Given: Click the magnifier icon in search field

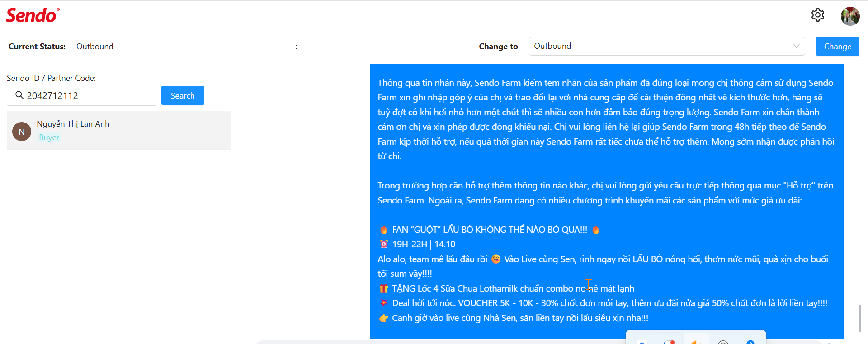Looking at the screenshot, I should tap(19, 95).
